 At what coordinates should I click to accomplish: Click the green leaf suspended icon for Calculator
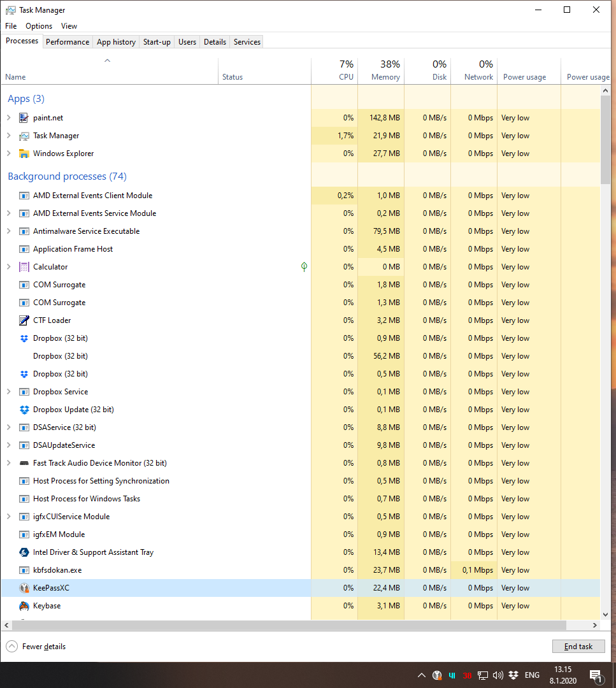click(x=304, y=267)
